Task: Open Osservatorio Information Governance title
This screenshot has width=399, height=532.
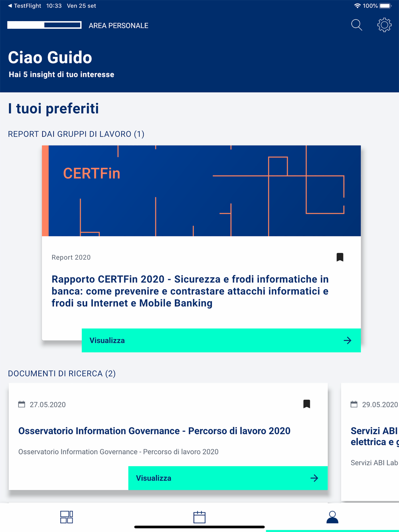Action: [x=154, y=431]
